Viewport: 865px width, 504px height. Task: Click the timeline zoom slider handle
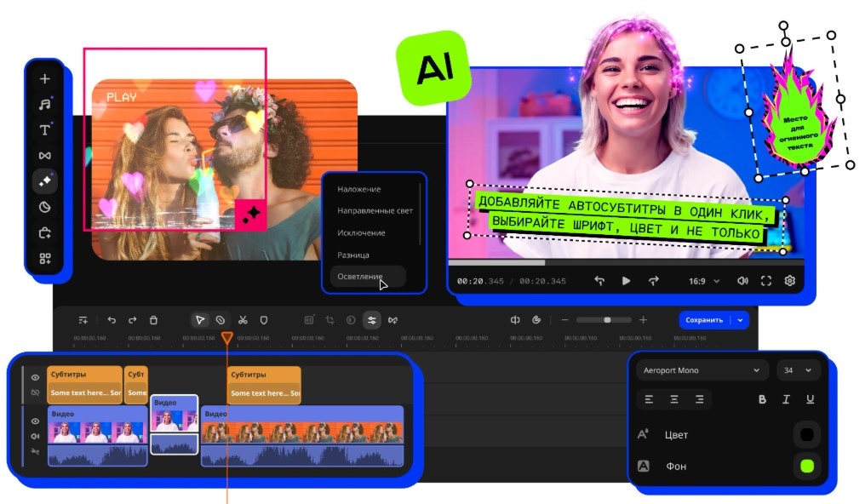click(607, 320)
